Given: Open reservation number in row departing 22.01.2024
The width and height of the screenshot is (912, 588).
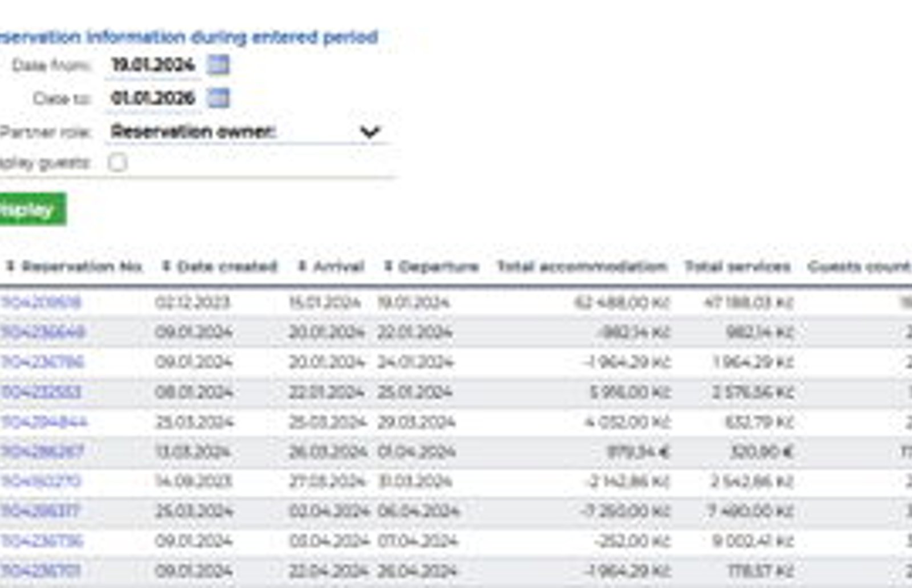Looking at the screenshot, I should 43,332.
